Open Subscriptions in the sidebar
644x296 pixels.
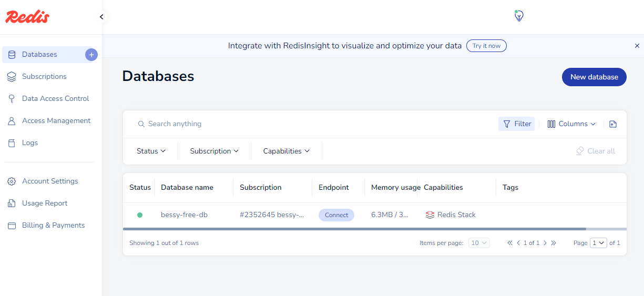pos(44,76)
